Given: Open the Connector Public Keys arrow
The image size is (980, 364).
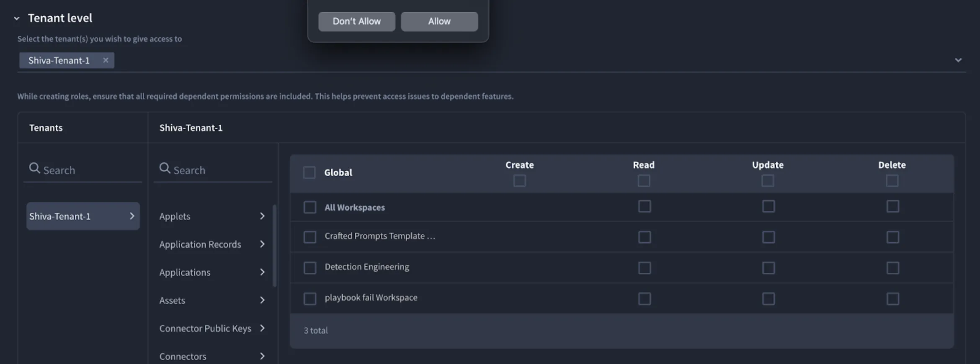Looking at the screenshot, I should [262, 328].
